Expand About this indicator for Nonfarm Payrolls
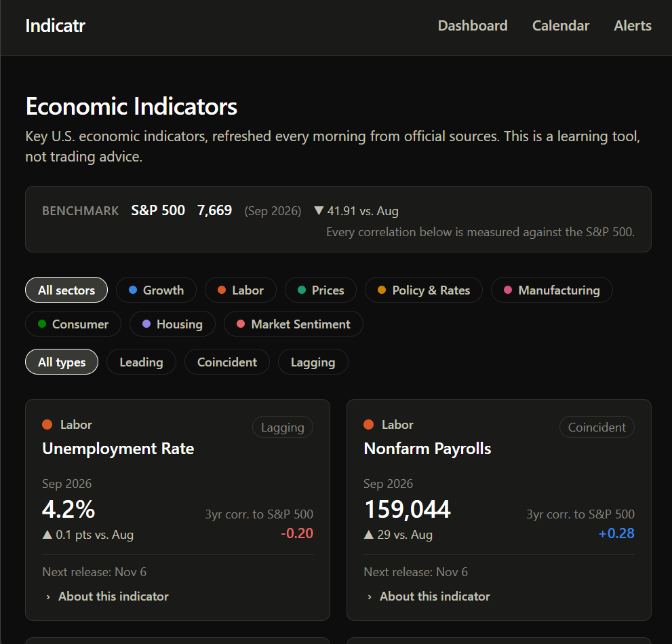Image resolution: width=672 pixels, height=644 pixels. [x=429, y=596]
